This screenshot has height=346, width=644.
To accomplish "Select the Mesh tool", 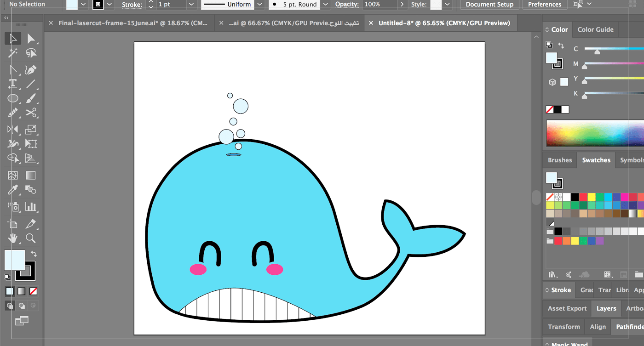I will pos(13,175).
